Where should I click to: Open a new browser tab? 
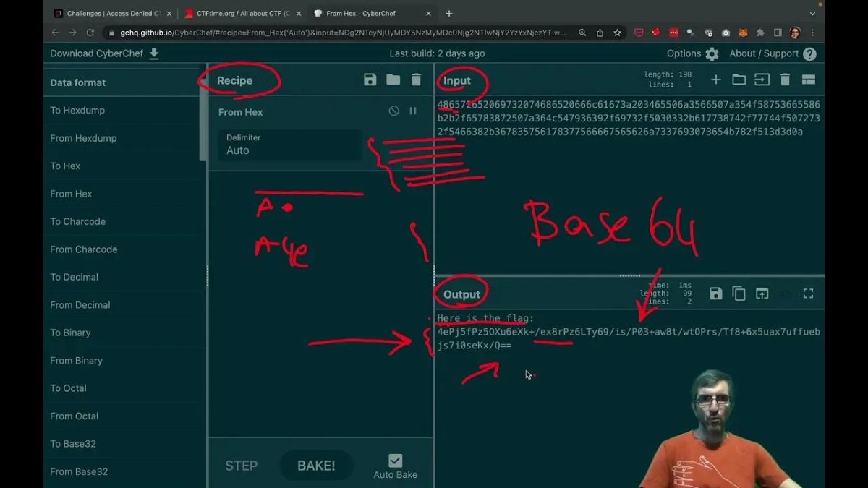tap(448, 13)
